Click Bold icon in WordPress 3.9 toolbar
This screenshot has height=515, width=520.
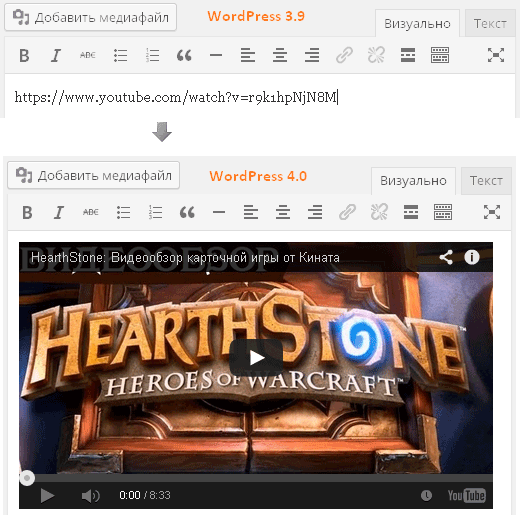coord(24,55)
